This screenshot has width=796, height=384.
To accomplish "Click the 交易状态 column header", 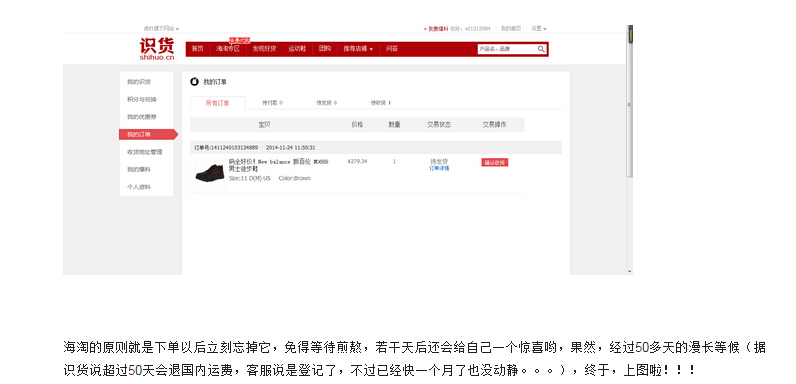I will [439, 124].
